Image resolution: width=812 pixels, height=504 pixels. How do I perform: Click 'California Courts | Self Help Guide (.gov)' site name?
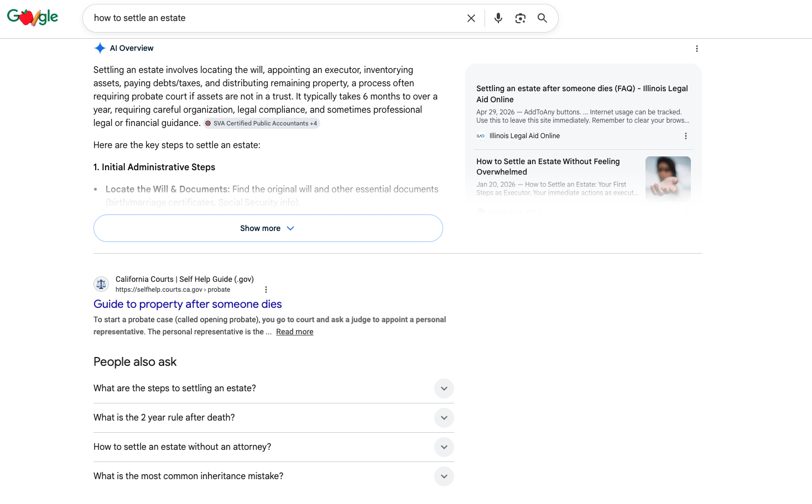185,279
